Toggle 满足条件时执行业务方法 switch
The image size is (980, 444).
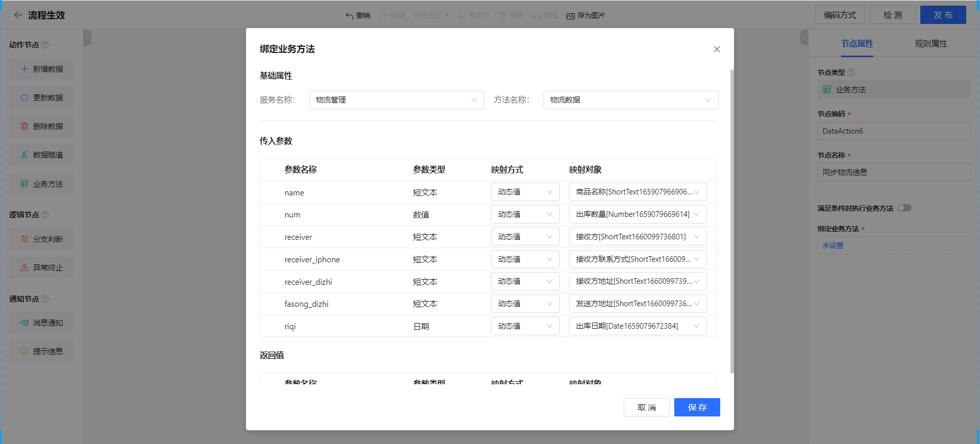[905, 208]
